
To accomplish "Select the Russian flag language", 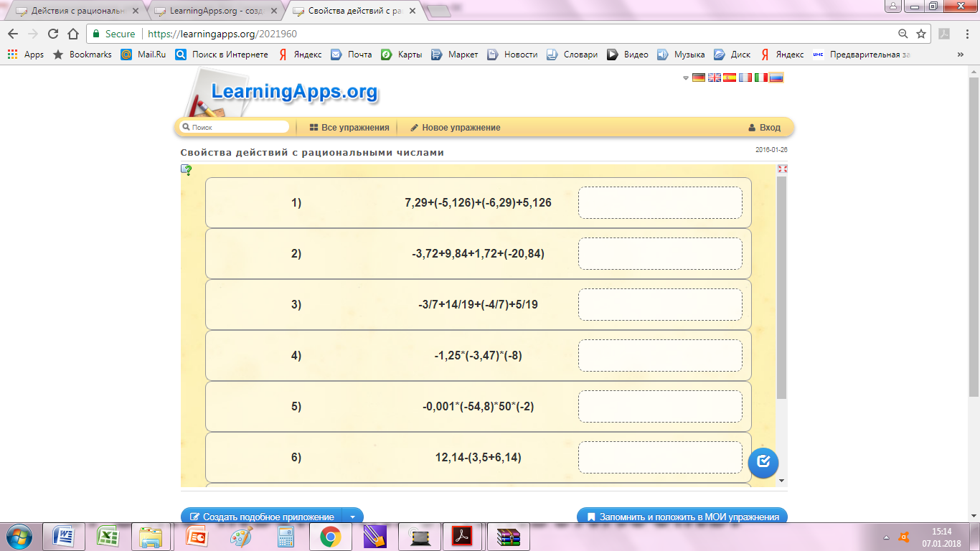I will coord(776,77).
